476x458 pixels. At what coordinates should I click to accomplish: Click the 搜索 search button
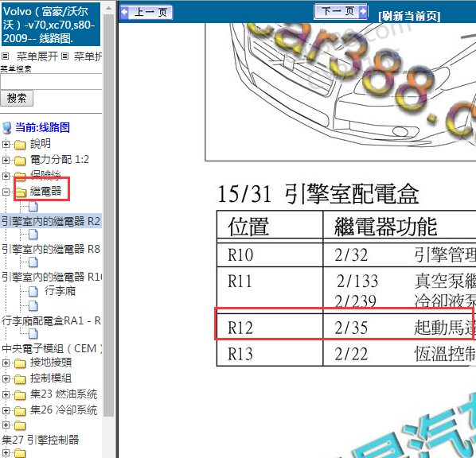click(x=17, y=99)
